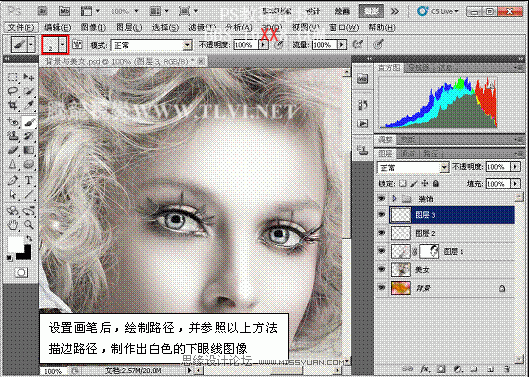Hide the 美女 layer
The image size is (529, 377).
coord(382,269)
